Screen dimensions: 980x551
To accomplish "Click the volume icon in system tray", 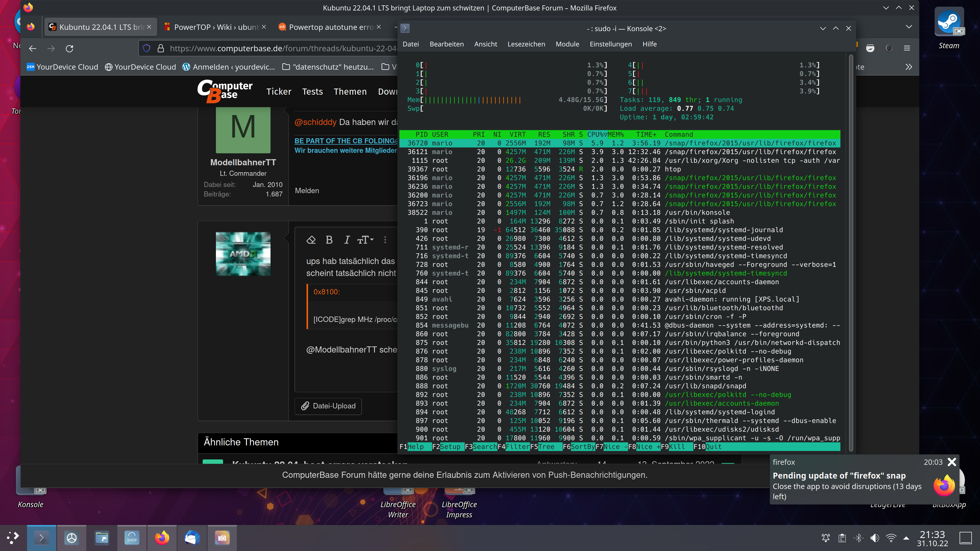I will click(x=875, y=538).
